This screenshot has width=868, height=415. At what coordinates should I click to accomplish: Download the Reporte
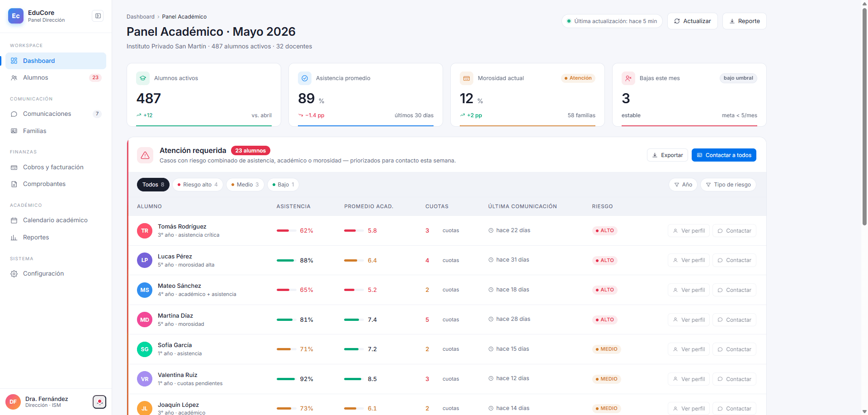[745, 21]
